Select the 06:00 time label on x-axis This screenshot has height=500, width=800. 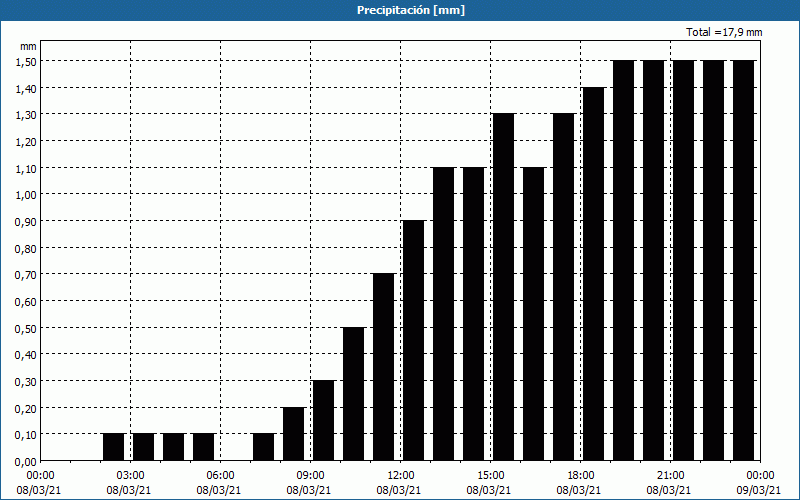(x=220, y=476)
